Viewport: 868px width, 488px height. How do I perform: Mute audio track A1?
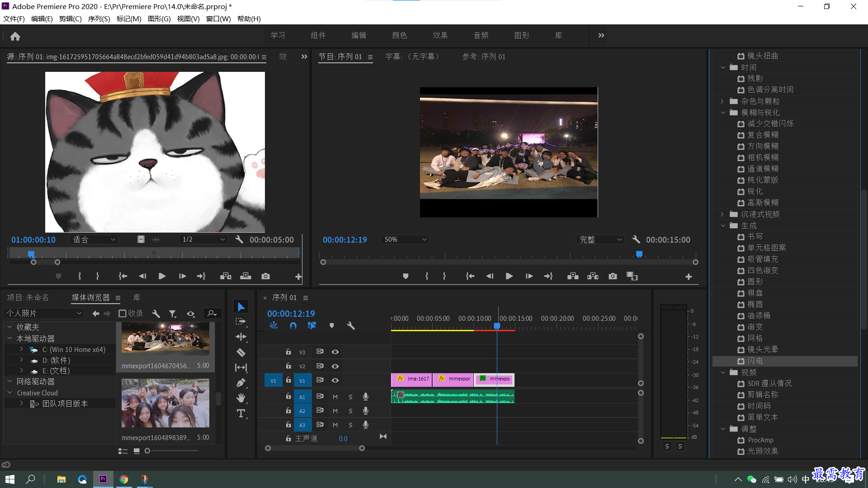point(335,397)
